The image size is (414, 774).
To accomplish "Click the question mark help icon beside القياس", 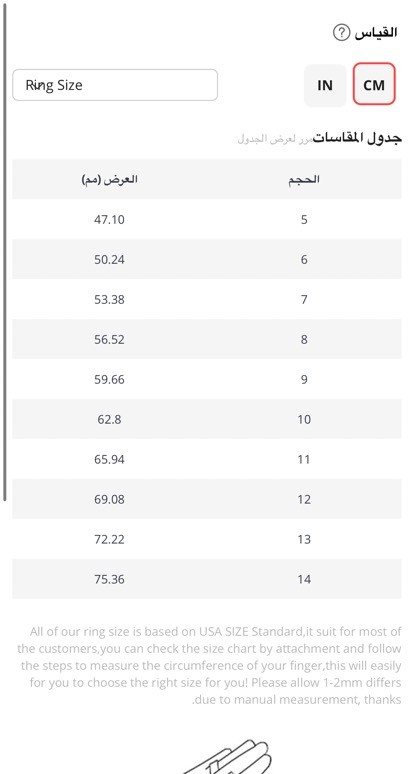I will [x=341, y=33].
